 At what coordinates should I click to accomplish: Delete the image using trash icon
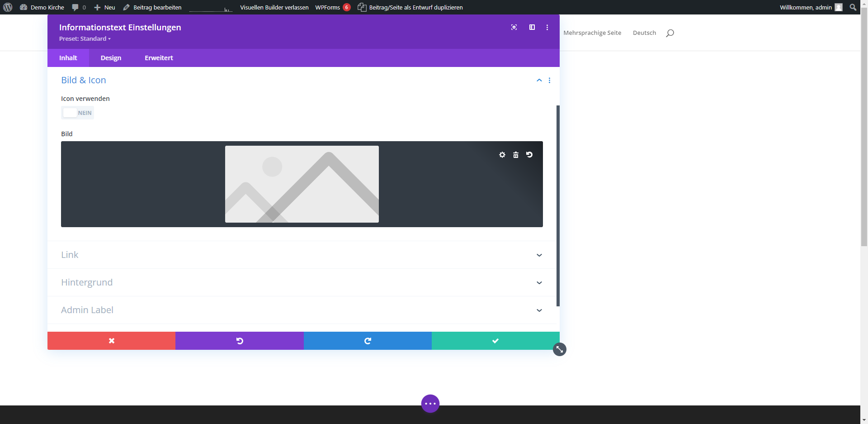[x=516, y=155]
